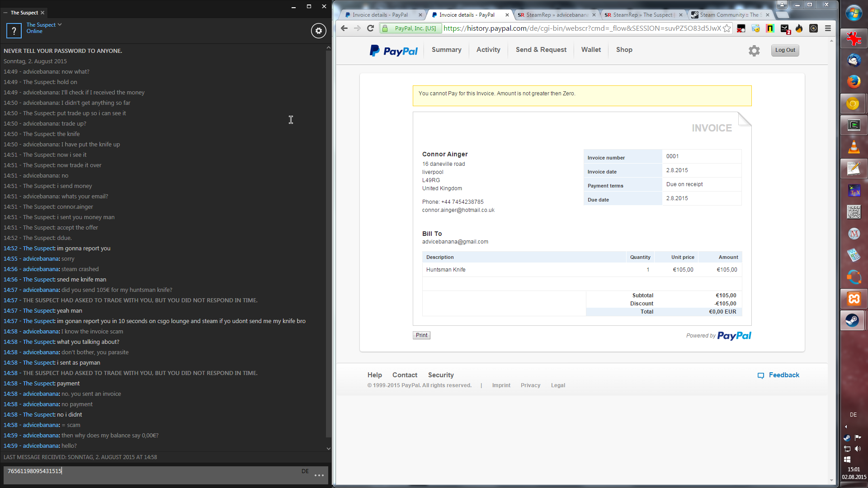This screenshot has width=868, height=488.
Task: Reload the PayPal invoice page
Action: coord(370,28)
